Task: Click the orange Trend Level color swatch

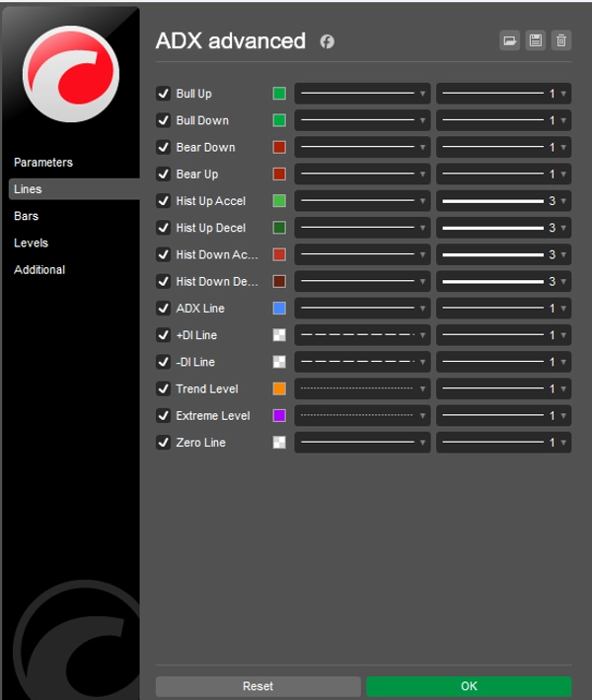Action: (x=279, y=389)
